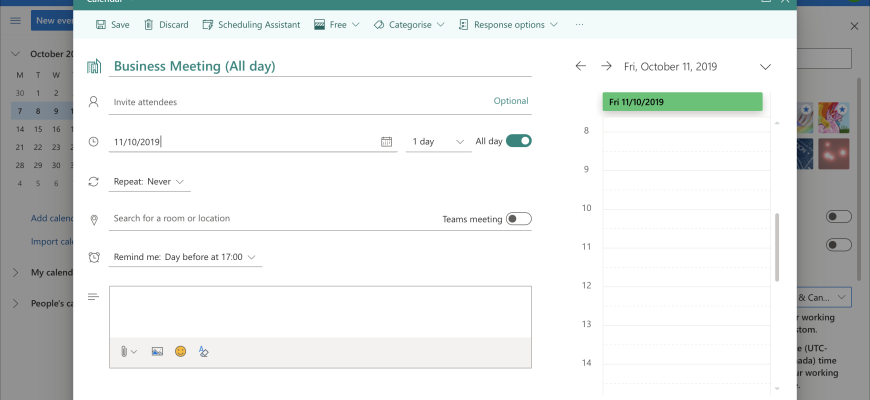
Task: Insert a picture using the image icon
Action: (x=157, y=351)
